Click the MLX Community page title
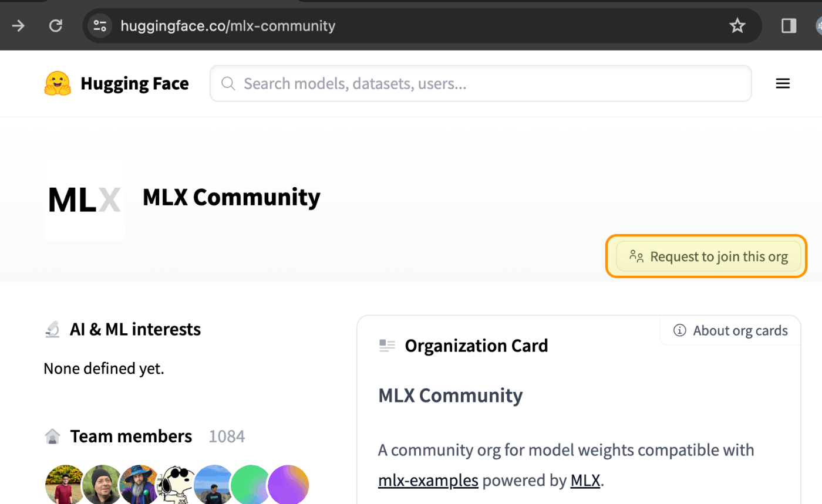Screen dimensions: 822x504 231,197
